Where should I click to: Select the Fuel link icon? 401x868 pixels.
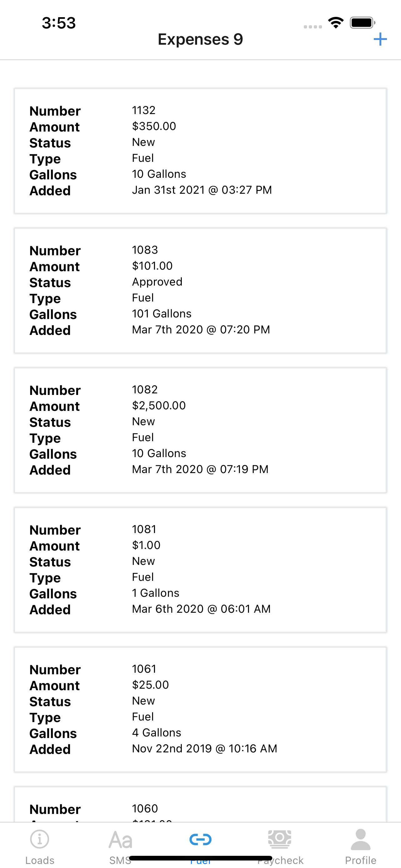[x=200, y=839]
